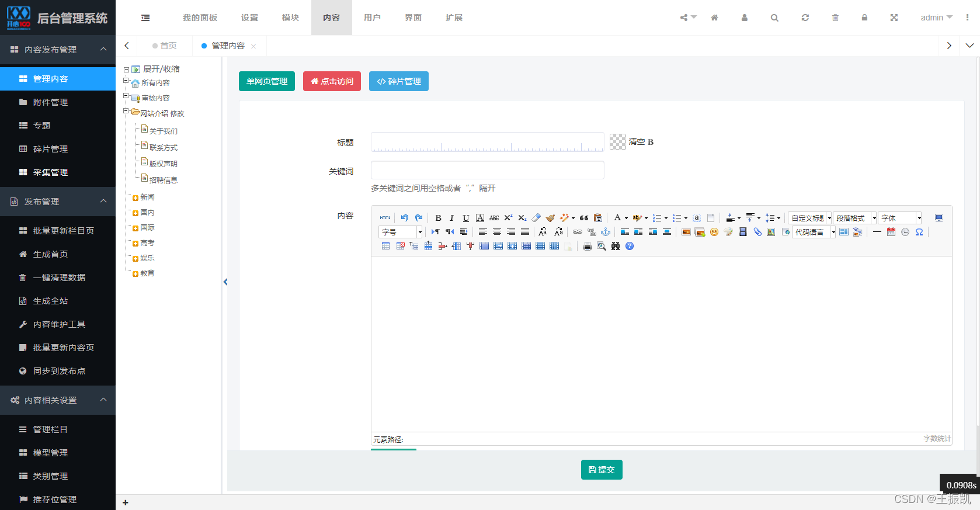This screenshot has height=510, width=980.
Task: Toggle superscript X² formatting
Action: pos(508,218)
